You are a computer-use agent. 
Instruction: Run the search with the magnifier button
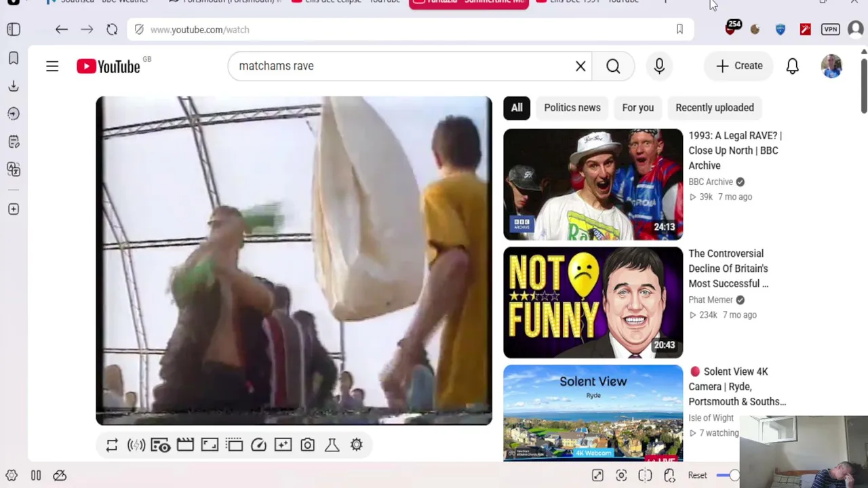613,66
